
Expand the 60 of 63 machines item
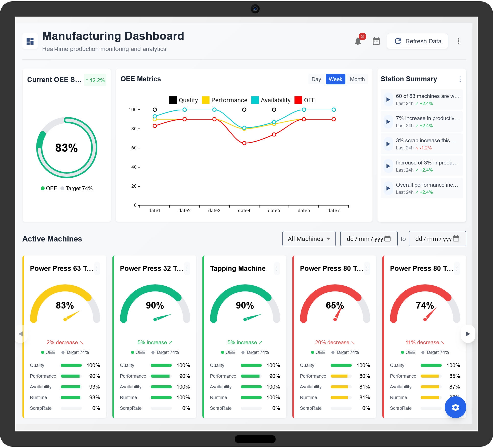[388, 99]
